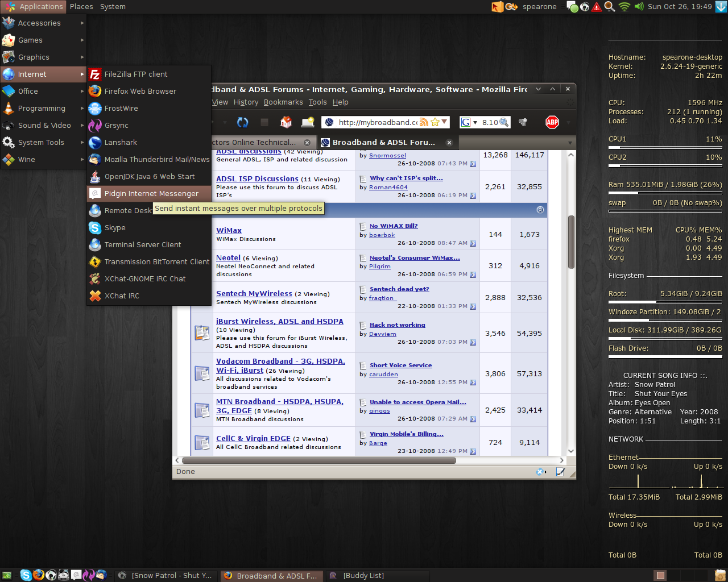This screenshot has width=728, height=582.
Task: Open the Bookmarks menu in Firefox
Action: click(x=283, y=102)
